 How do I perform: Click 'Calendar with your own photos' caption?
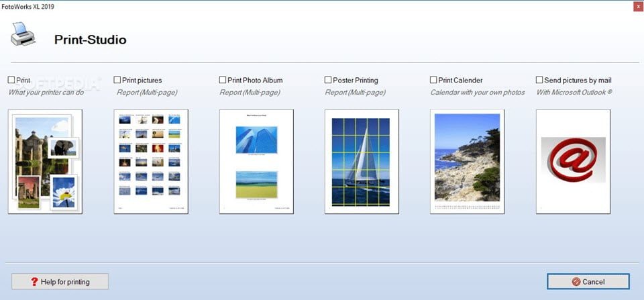click(478, 93)
